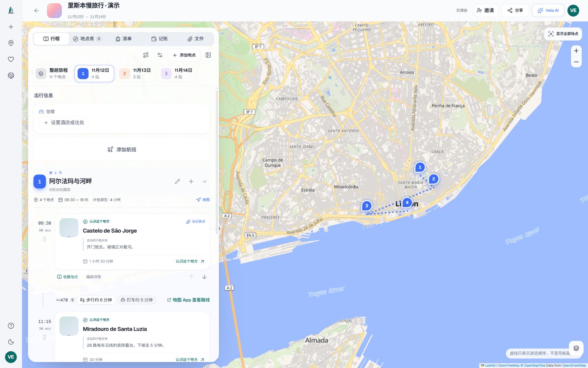Toggle 当日亮点 on Castelo de São Jorge
Screen dimensions: 588x368
196,222
